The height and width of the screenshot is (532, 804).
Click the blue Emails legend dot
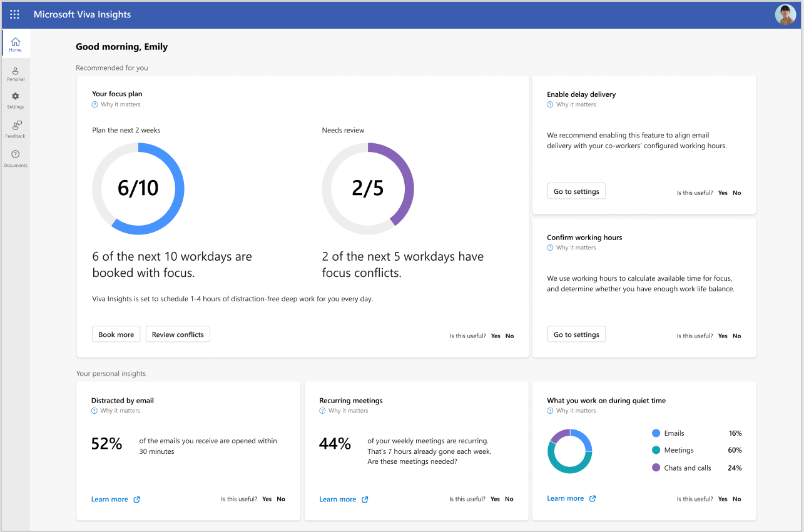tap(656, 433)
